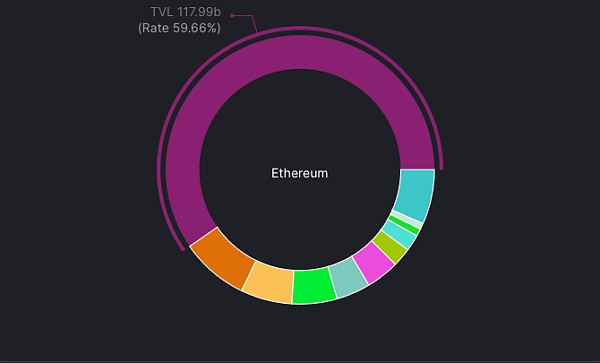
Task: Click the Ethereum label in donut center
Action: [x=300, y=173]
